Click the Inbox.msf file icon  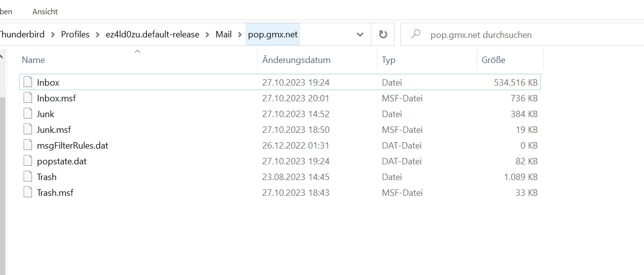28,98
